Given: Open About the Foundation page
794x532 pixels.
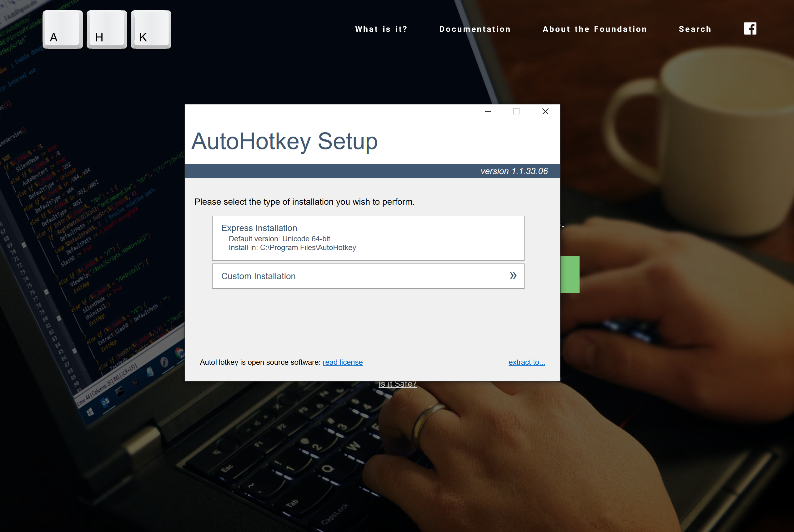Looking at the screenshot, I should [595, 29].
